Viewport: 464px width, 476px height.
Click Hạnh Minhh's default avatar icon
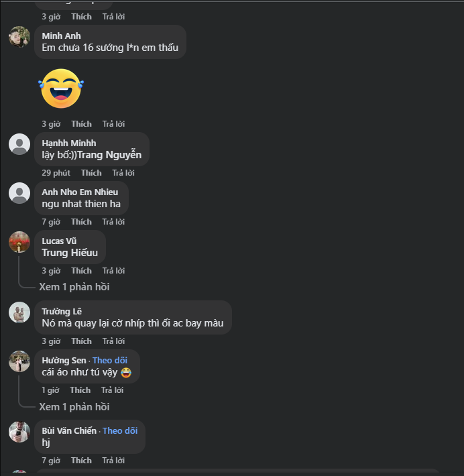[x=19, y=144]
